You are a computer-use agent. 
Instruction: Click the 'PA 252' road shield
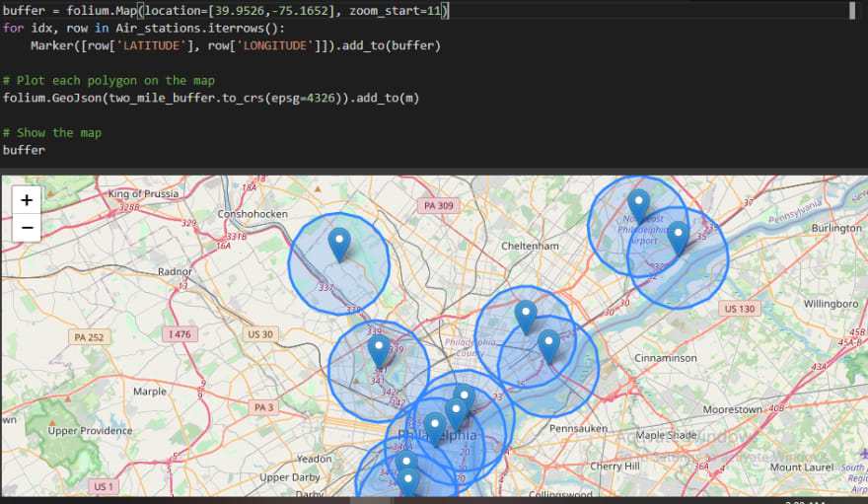click(x=89, y=337)
